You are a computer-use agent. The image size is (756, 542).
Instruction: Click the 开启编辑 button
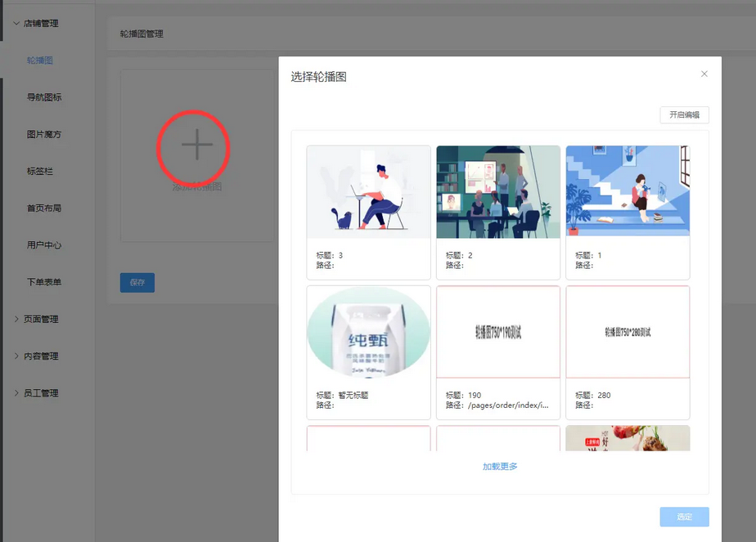pos(684,115)
